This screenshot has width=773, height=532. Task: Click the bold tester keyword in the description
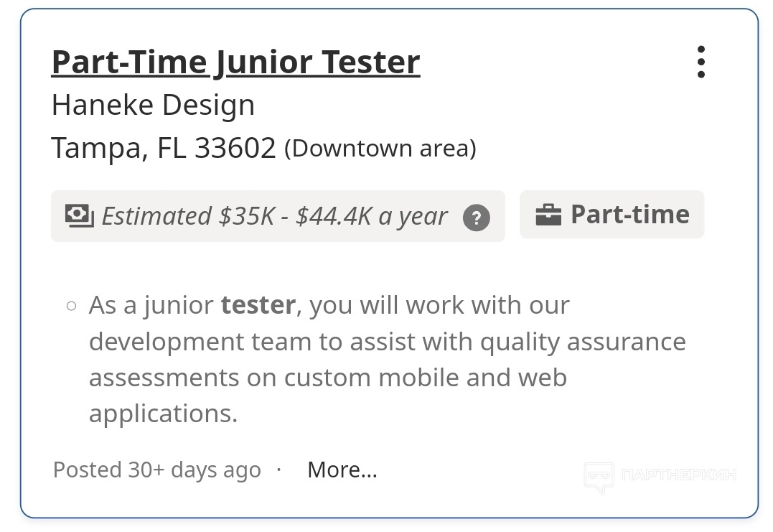[258, 305]
